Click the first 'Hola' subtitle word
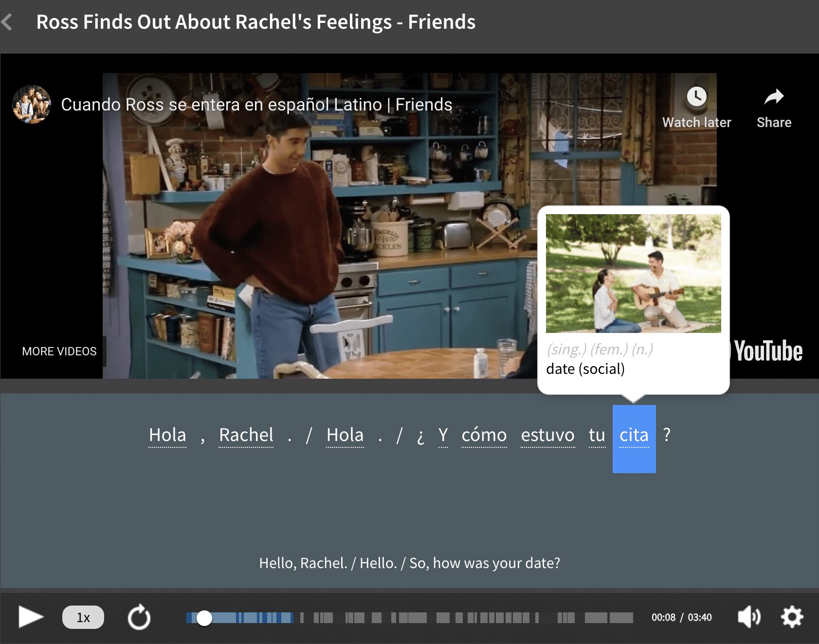The image size is (819, 644). click(167, 435)
